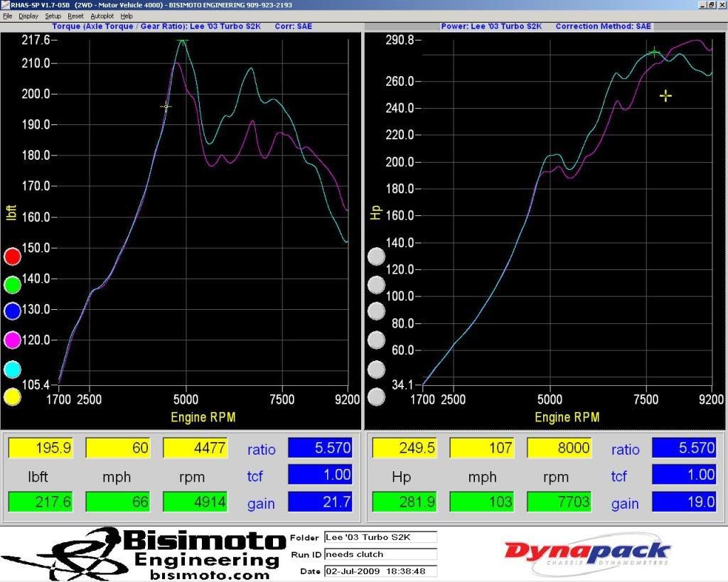
Task: Open the Display menu
Action: tap(28, 16)
